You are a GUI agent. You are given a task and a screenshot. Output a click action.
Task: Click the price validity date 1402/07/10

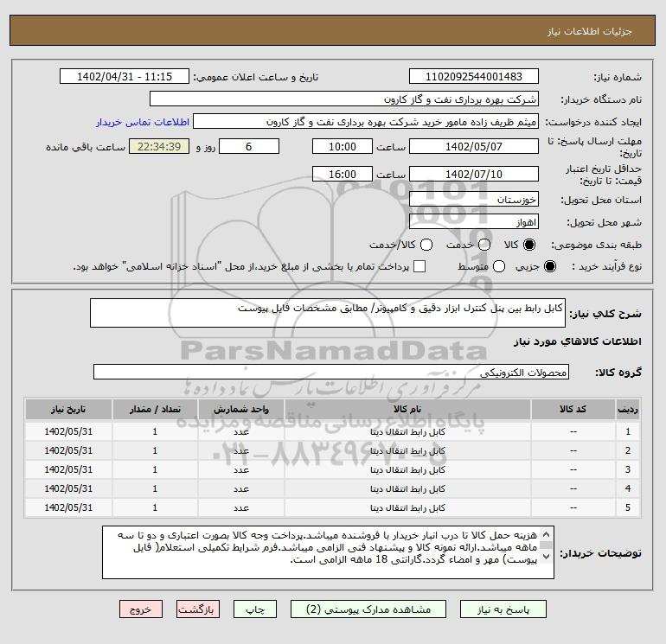[474, 174]
